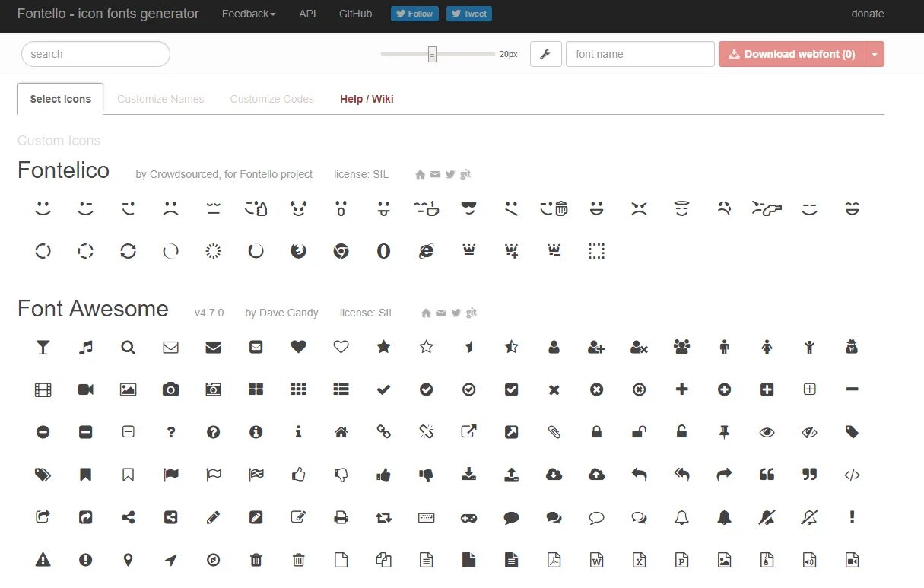Screen dimensions: 924x588
Task: Open the GitHub link in navbar
Action: pos(355,14)
